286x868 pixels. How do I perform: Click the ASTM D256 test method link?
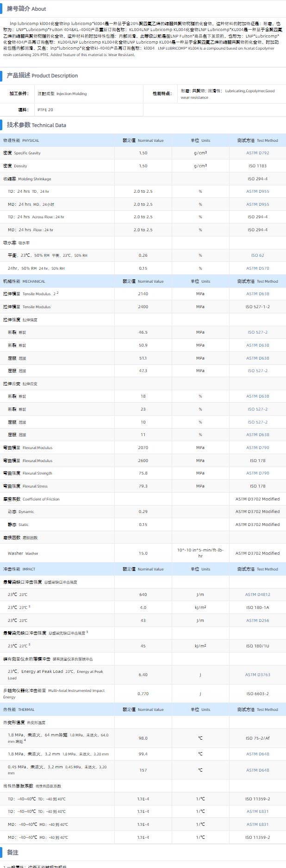click(x=257, y=621)
